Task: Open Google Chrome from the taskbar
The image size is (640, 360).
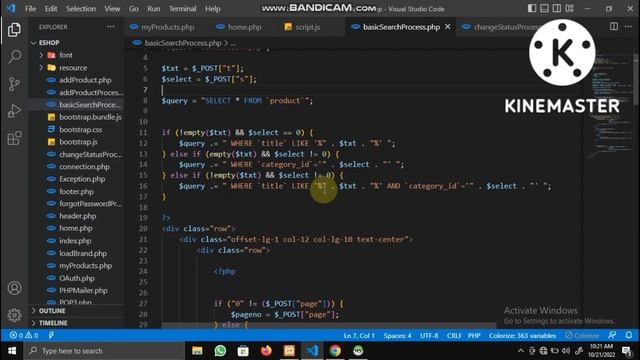Action: pyautogui.click(x=335, y=351)
